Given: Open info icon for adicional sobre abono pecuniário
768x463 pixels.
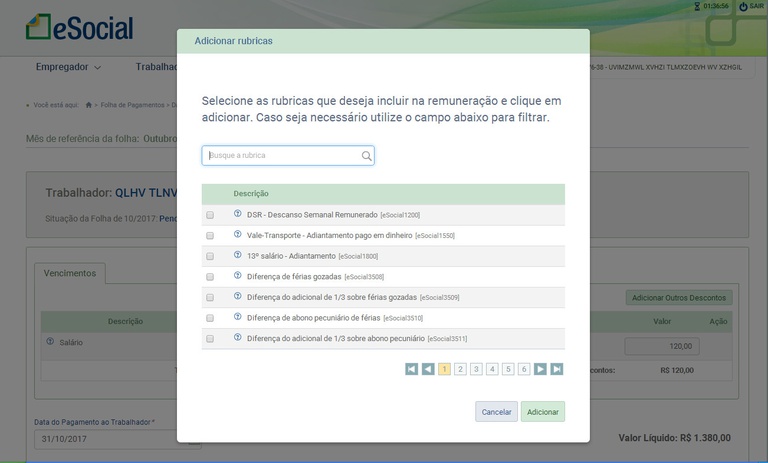Looking at the screenshot, I should coord(238,337).
